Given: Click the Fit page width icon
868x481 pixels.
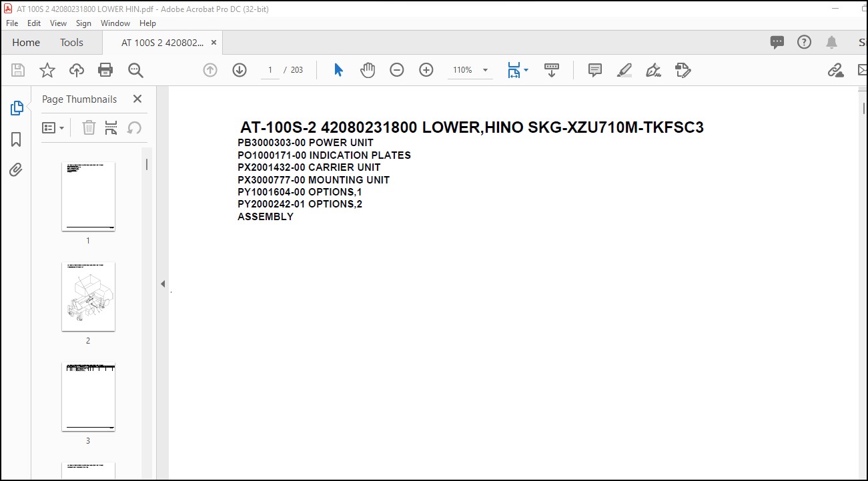Looking at the screenshot, I should (x=513, y=70).
